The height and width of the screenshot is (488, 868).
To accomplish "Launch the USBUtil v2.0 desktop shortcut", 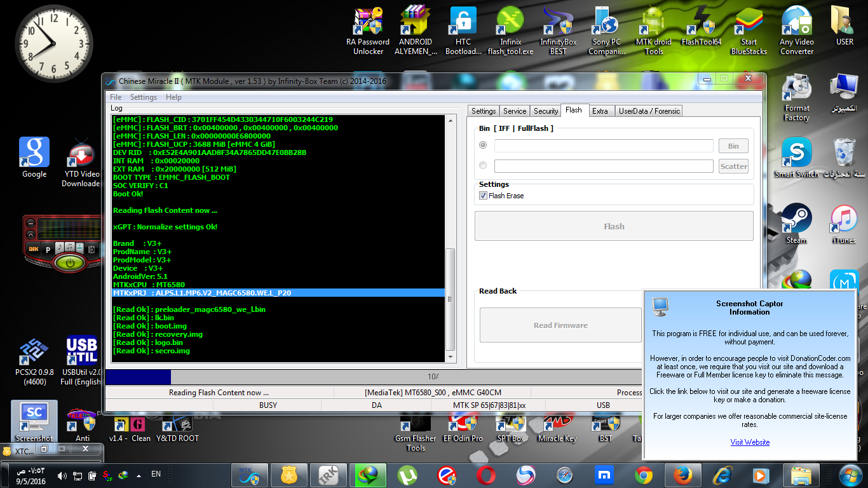I will click(82, 360).
